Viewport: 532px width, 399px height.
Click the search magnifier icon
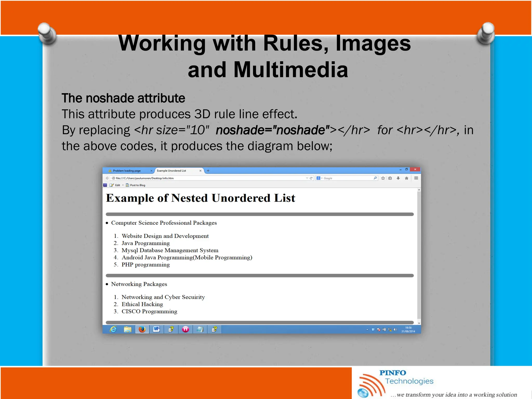pyautogui.click(x=375, y=178)
